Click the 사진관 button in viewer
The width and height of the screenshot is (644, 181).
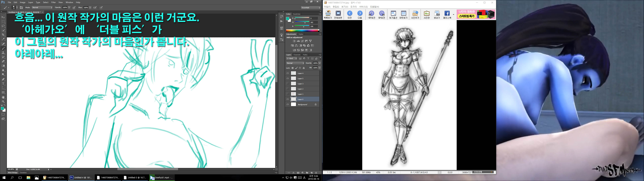[426, 15]
